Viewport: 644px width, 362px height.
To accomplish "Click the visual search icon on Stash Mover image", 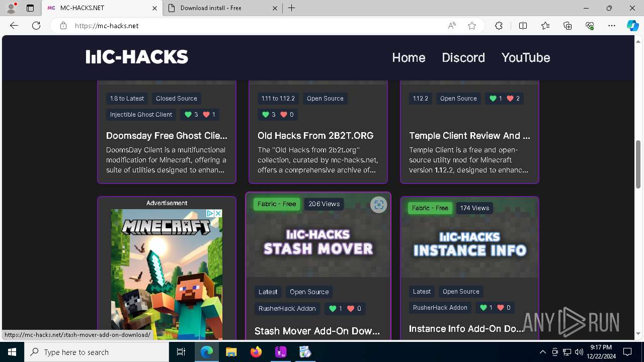I will (x=379, y=205).
